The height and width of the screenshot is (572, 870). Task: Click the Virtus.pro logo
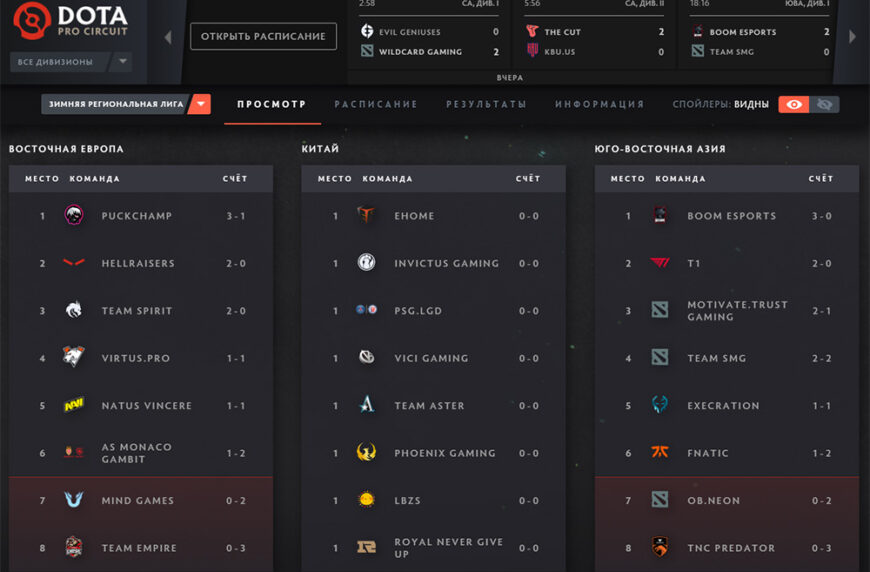tap(74, 357)
